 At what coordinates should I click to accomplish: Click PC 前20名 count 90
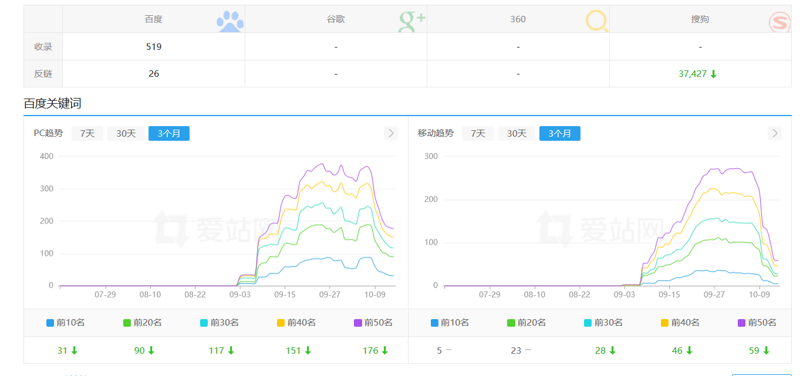pos(139,350)
